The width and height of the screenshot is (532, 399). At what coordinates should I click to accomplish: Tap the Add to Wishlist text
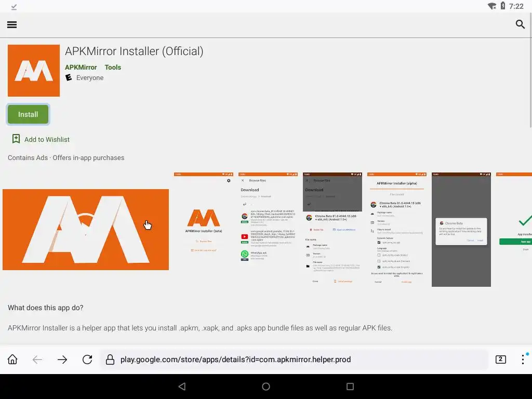pos(47,139)
